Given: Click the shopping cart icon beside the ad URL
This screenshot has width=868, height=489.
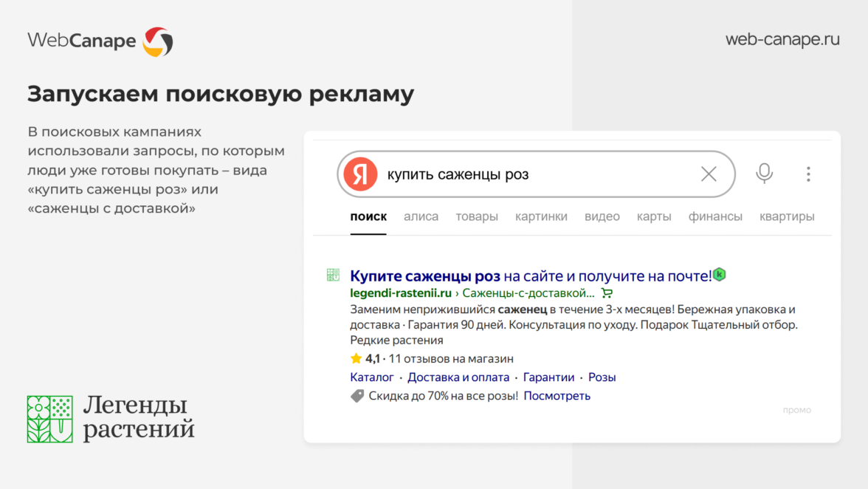Looking at the screenshot, I should click(x=607, y=293).
